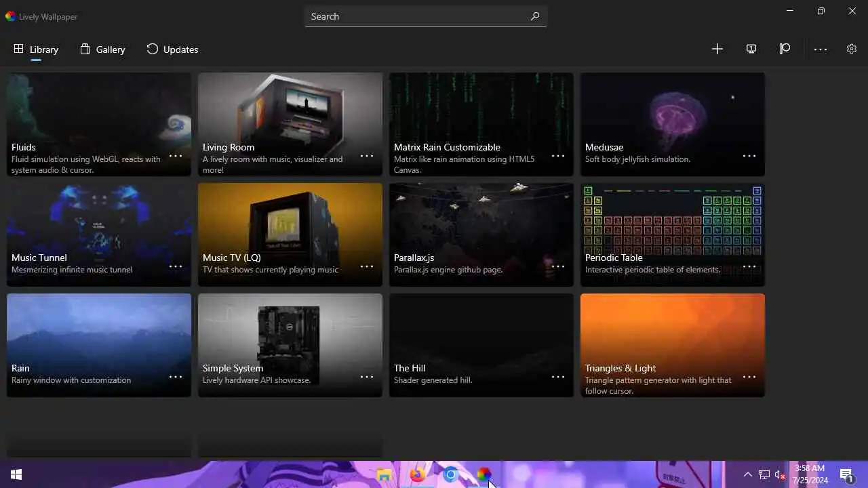The image size is (868, 488).
Task: Select The Hill wallpaper thumbnail
Action: [481, 345]
